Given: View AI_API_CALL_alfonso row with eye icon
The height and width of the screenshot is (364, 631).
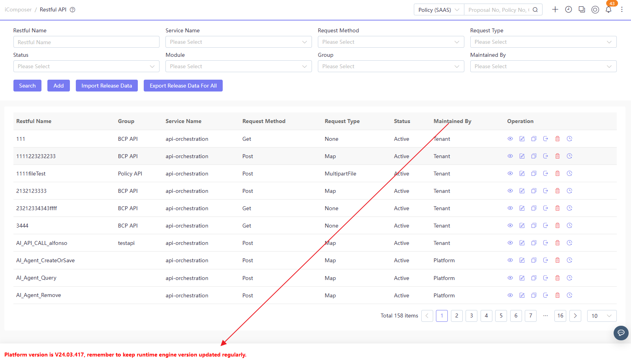Looking at the screenshot, I should (x=510, y=243).
